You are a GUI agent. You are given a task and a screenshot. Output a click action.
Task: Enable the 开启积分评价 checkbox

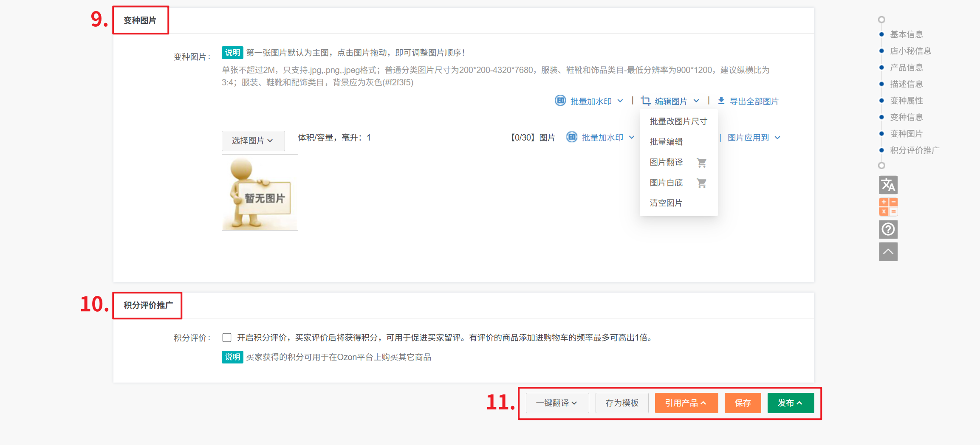(x=227, y=338)
